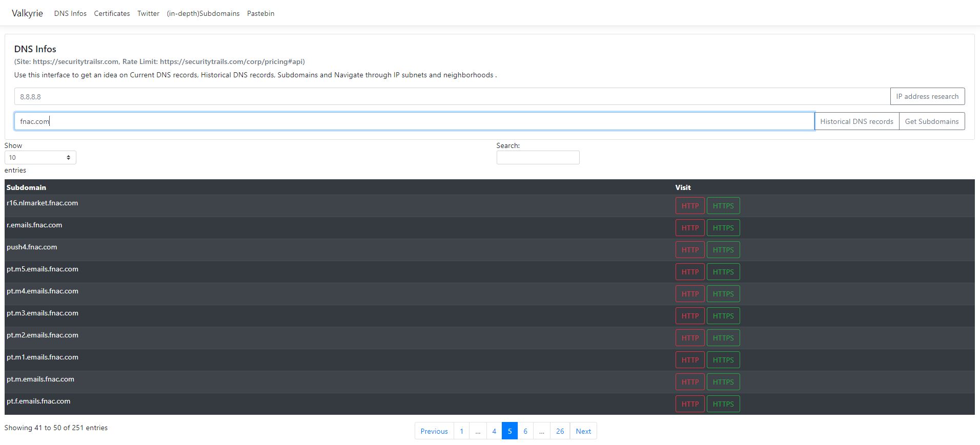The width and height of the screenshot is (980, 445).
Task: Click HTTP for pt.m3.emails.fnac.com
Action: [690, 316]
